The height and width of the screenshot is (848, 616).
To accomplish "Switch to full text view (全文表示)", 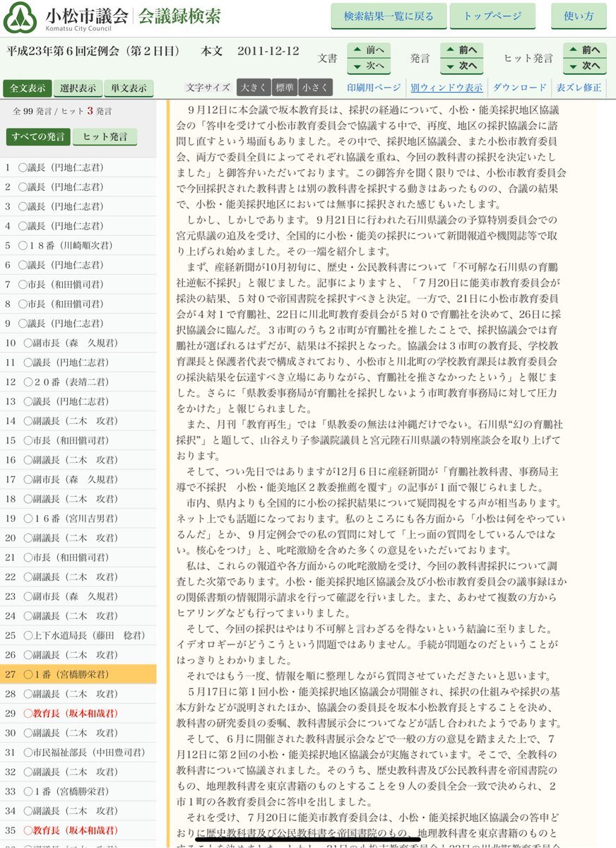I will point(28,88).
